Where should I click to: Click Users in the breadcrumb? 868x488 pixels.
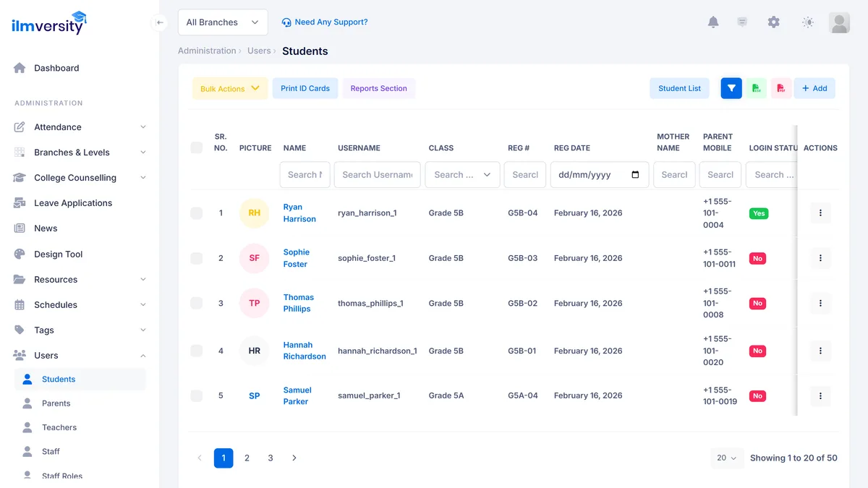pyautogui.click(x=259, y=51)
